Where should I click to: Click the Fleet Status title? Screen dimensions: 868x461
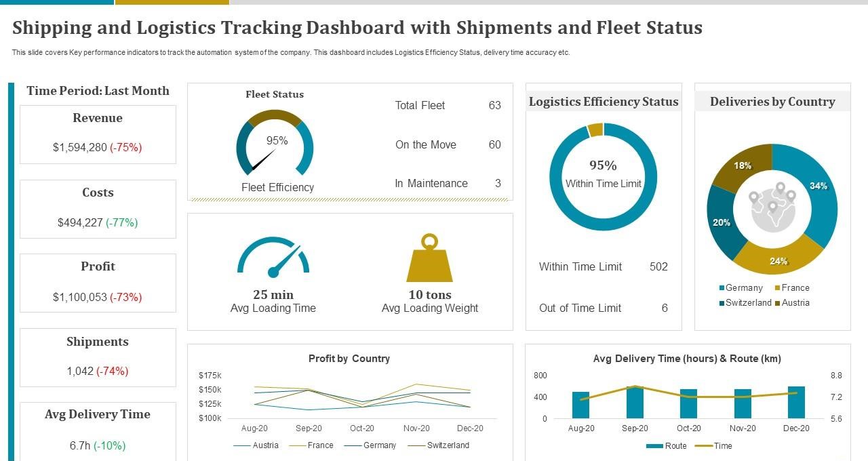pos(275,94)
